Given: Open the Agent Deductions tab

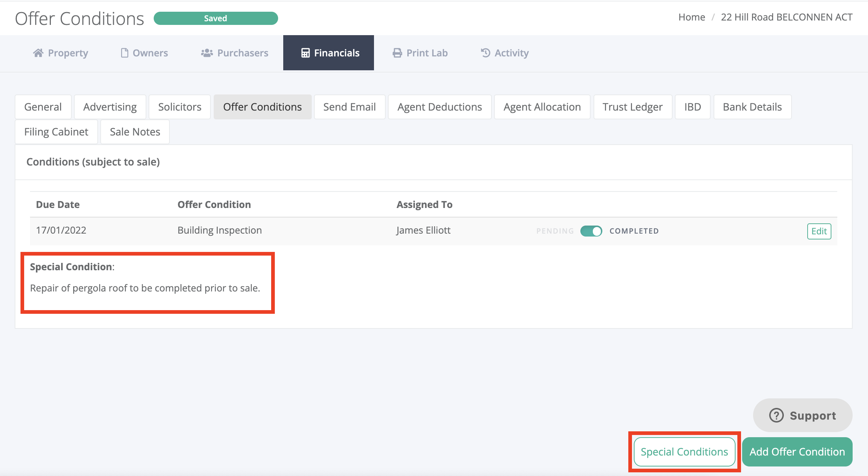Looking at the screenshot, I should coord(439,107).
